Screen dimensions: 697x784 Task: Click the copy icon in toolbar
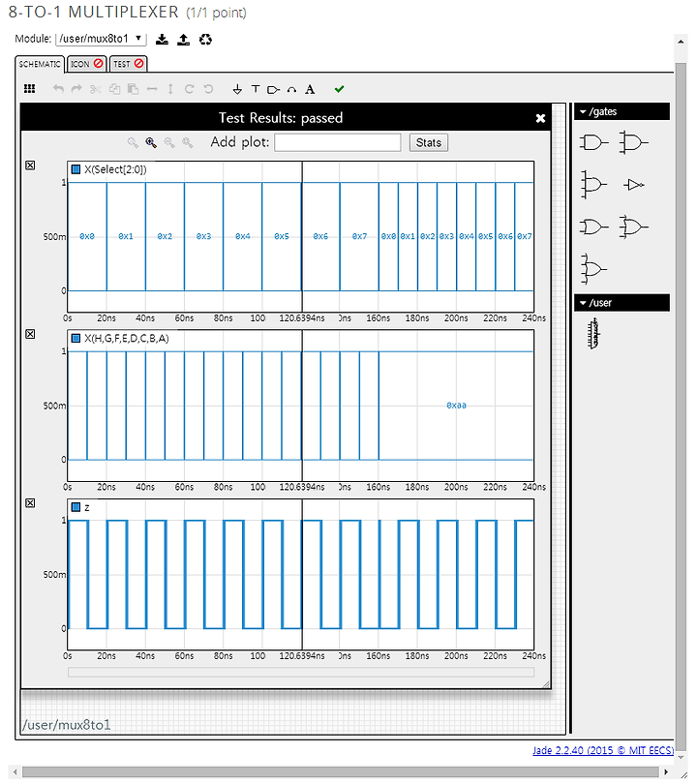pyautogui.click(x=114, y=89)
